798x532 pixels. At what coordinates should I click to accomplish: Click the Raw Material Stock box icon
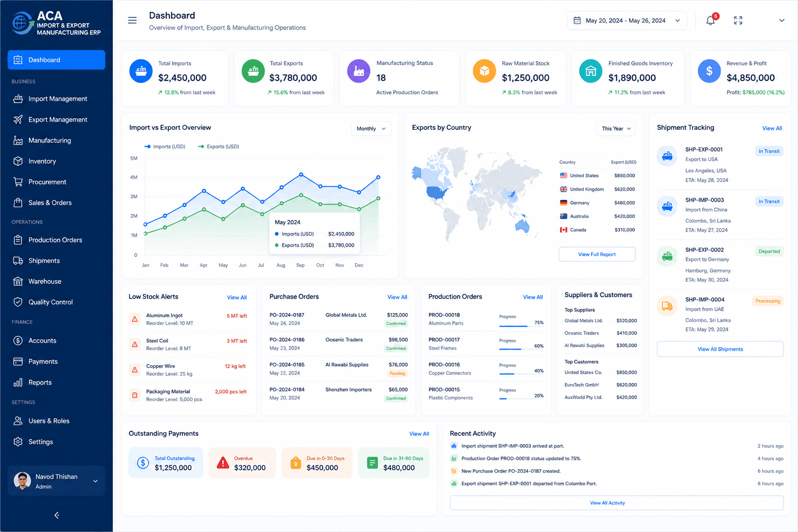(x=484, y=71)
